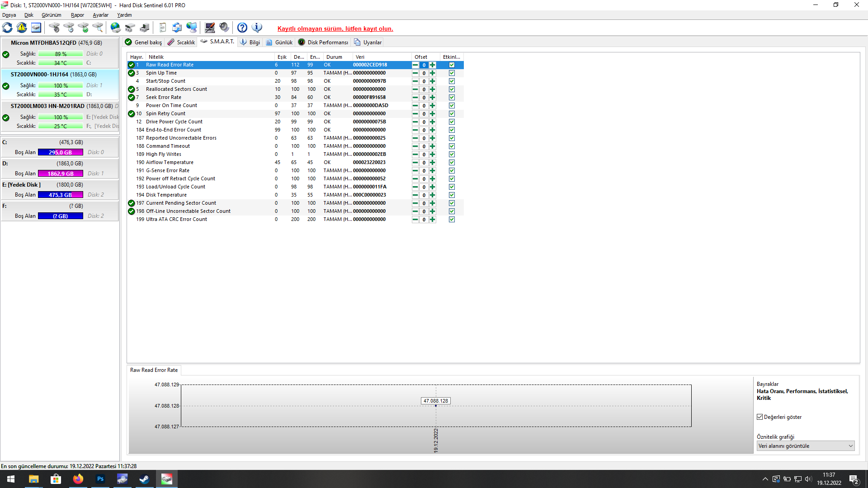Open help with the blue question mark icon

click(242, 28)
